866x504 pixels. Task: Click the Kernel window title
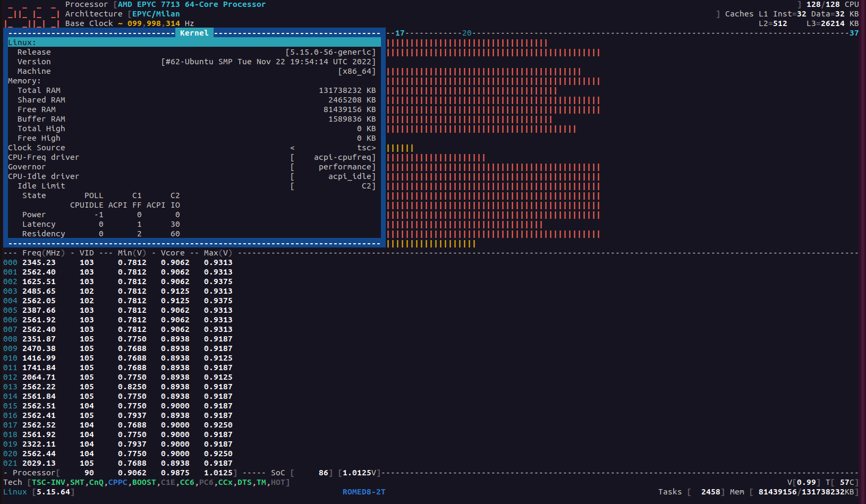click(x=194, y=33)
